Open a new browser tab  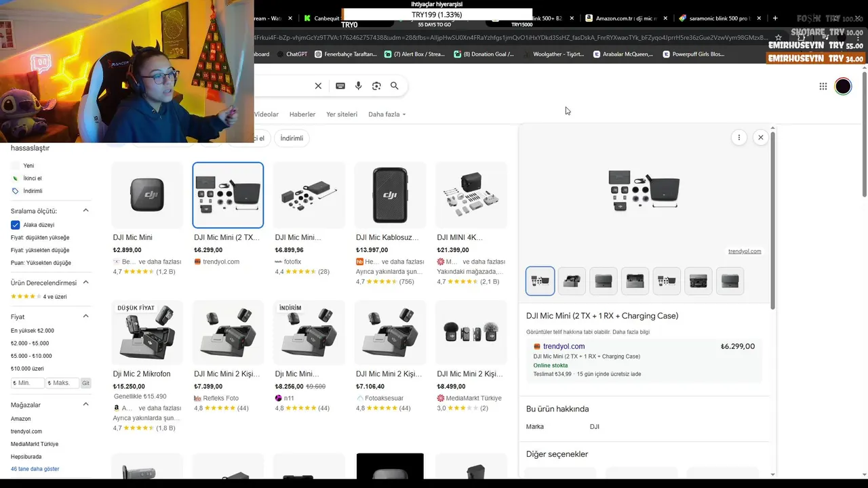(x=775, y=18)
